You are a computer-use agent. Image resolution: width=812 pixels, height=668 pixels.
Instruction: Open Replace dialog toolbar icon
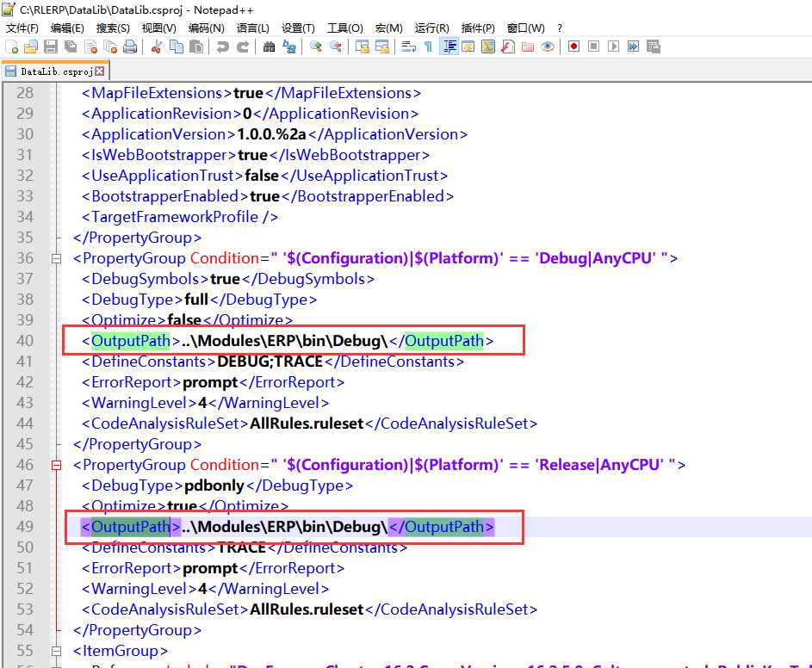point(289,47)
